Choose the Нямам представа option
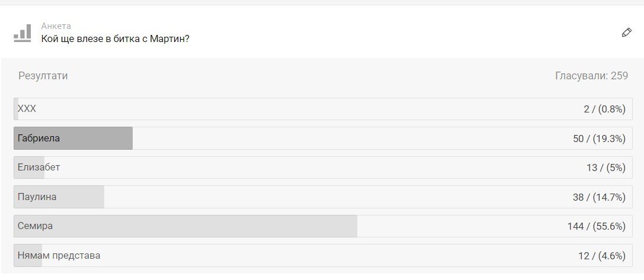 click(59, 256)
